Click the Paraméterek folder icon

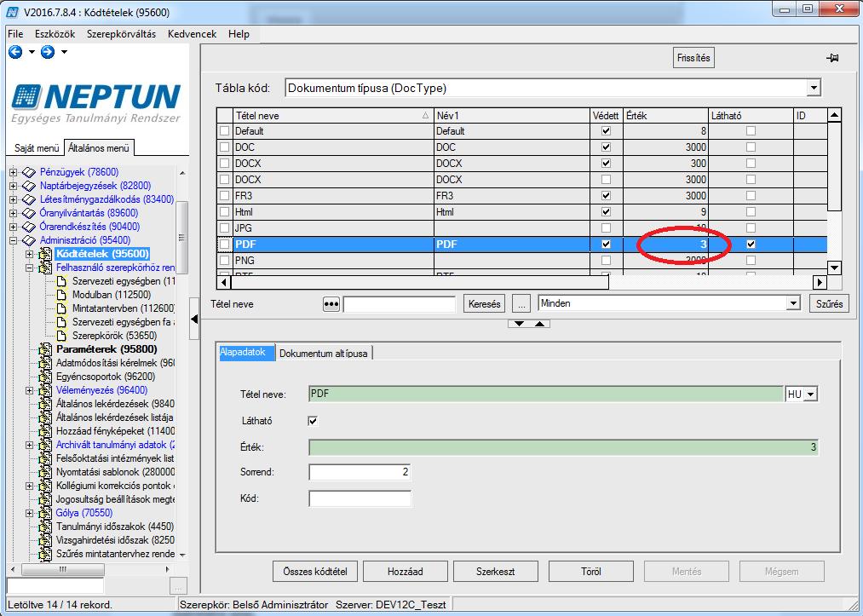pos(45,349)
